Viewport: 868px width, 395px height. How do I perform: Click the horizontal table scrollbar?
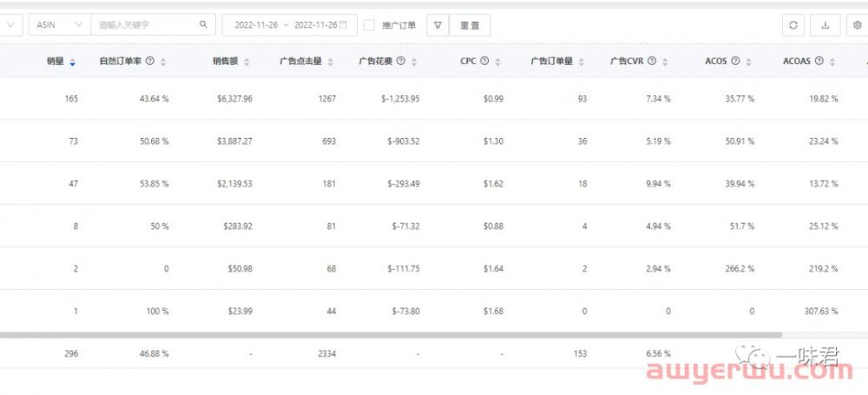391,335
